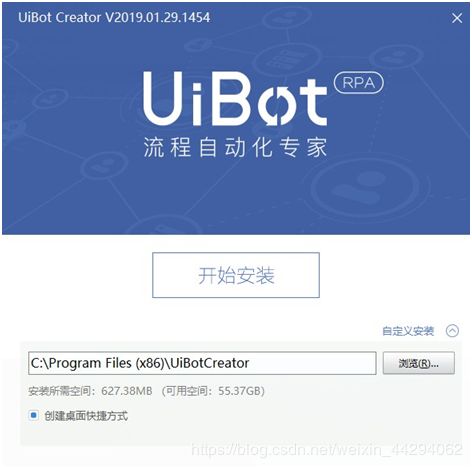Image resolution: width=472 pixels, height=468 pixels.
Task: Open folder browser with 浏览(R)... button
Action: (419, 363)
